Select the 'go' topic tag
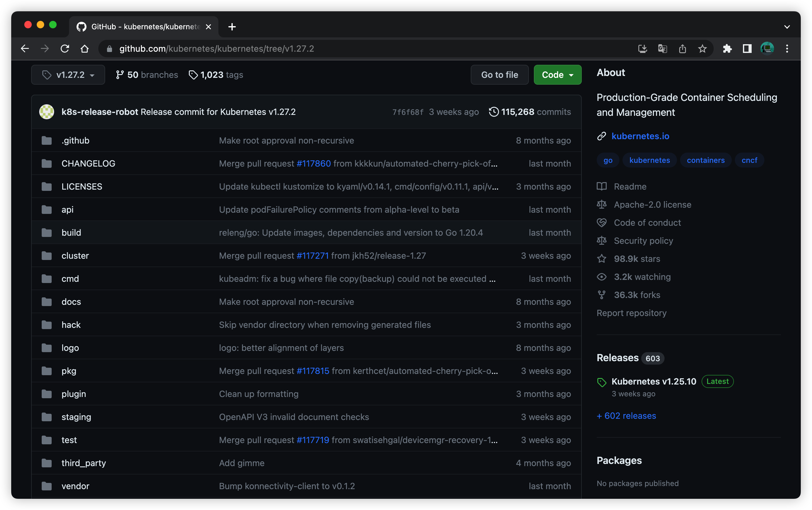The image size is (812, 510). click(x=608, y=160)
